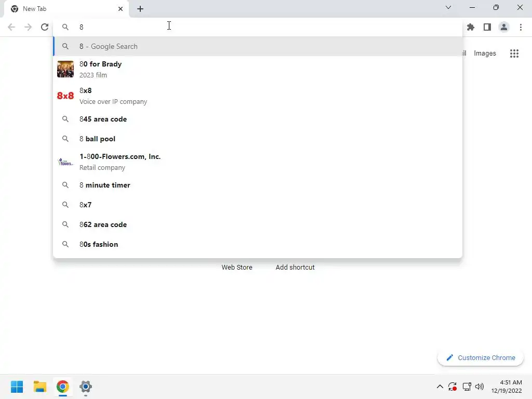Click Add shortcut
Viewport: 532px width, 399px height.
[295, 268]
